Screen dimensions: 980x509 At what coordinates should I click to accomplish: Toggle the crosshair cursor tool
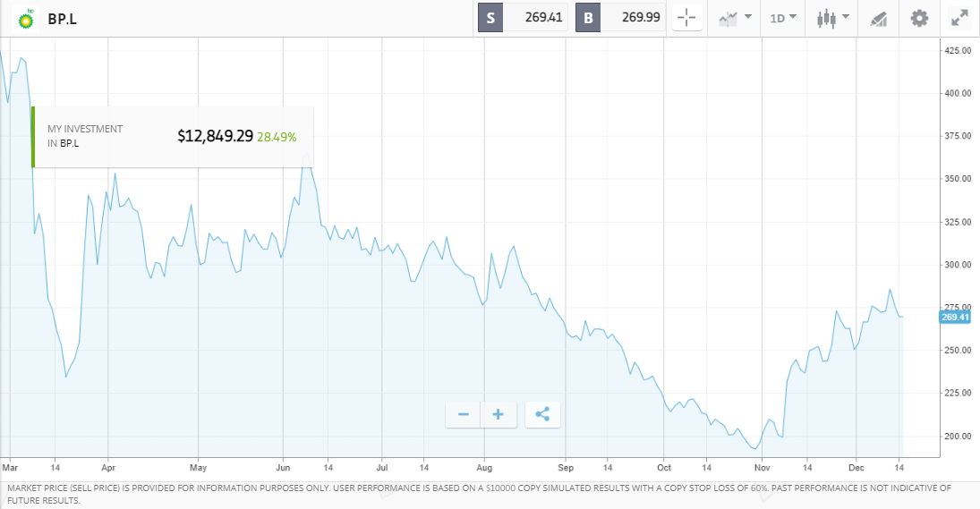pyautogui.click(x=686, y=18)
